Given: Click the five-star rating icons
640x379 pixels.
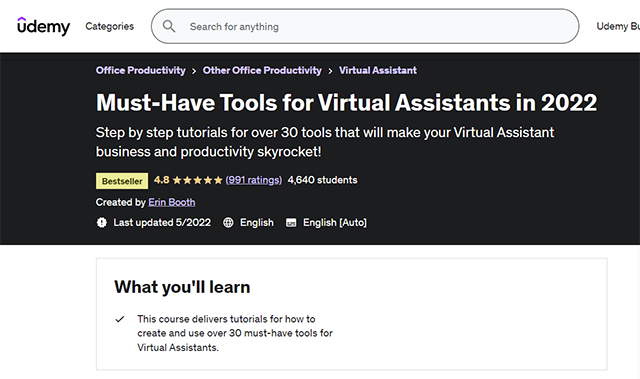Looking at the screenshot, I should [198, 180].
